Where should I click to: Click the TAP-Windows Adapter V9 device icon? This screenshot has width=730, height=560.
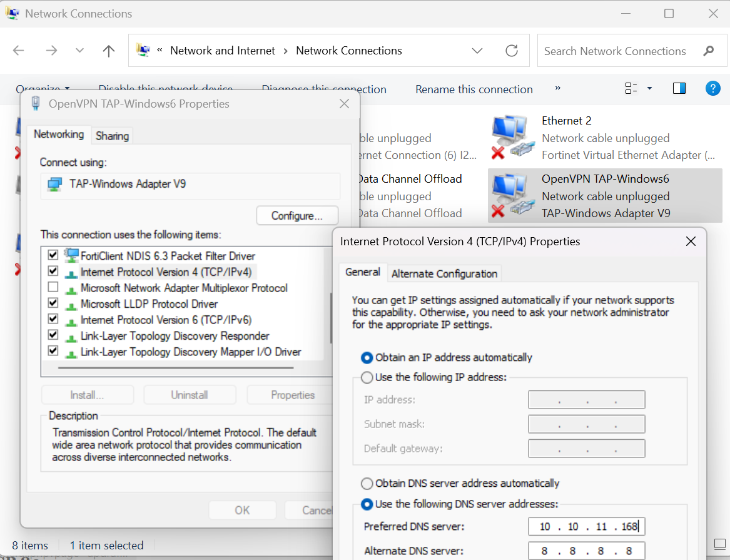pos(54,185)
